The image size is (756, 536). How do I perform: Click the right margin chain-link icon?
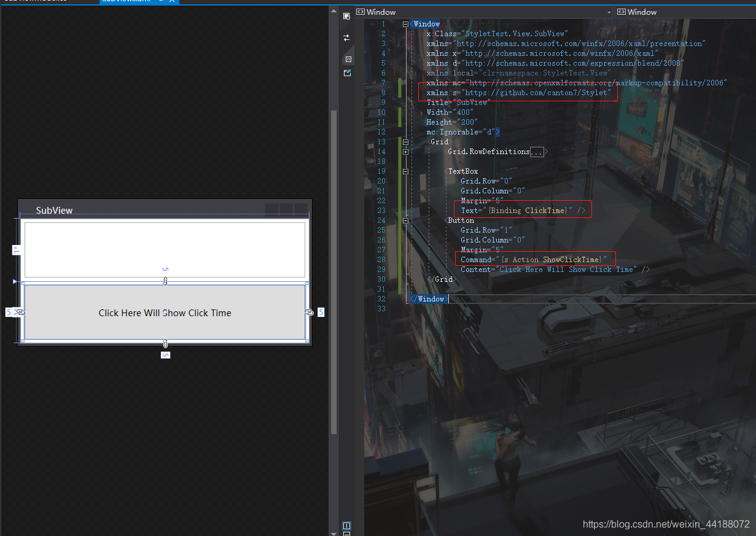point(310,313)
